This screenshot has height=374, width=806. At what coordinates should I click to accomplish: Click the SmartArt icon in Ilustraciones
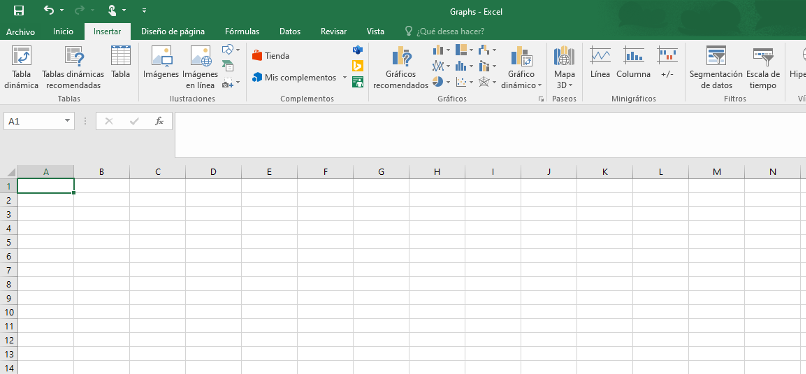pos(228,66)
